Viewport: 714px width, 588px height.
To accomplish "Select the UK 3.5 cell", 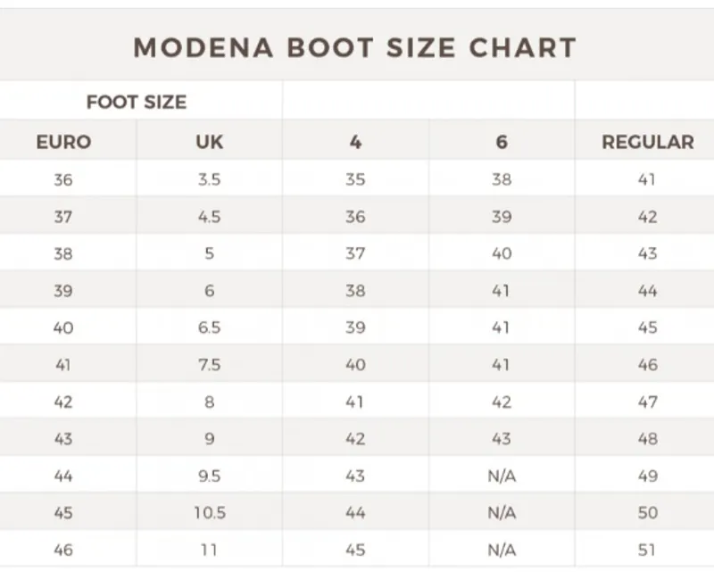I will (209, 179).
